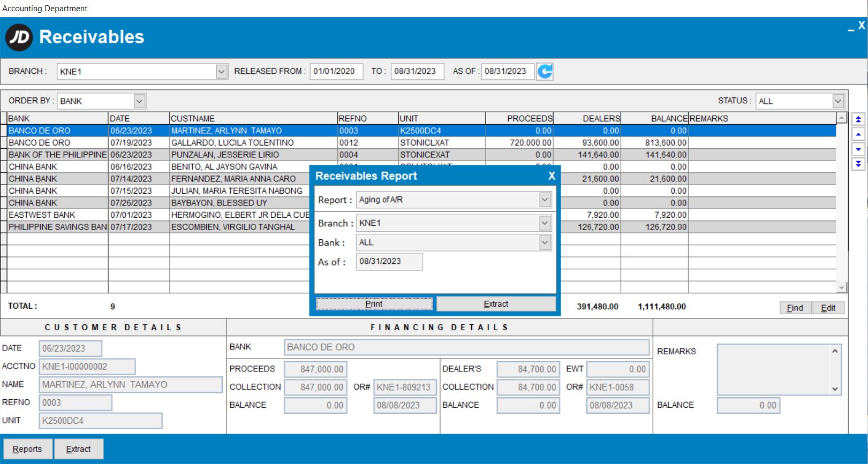868x464 pixels.
Task: Open the STATUS dropdown set to ALL
Action: 838,101
